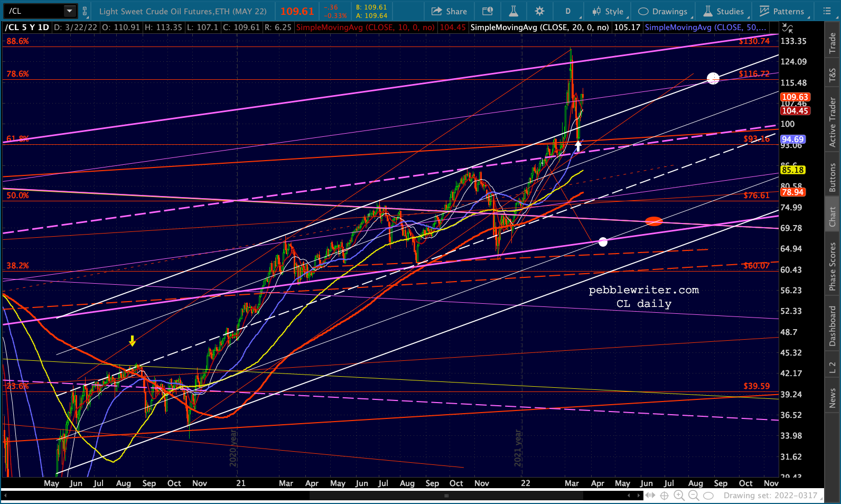Click SimpleMovingAvg (CLOSE, 10, 0, no) study label
Image resolution: width=841 pixels, height=504 pixels.
(x=366, y=27)
